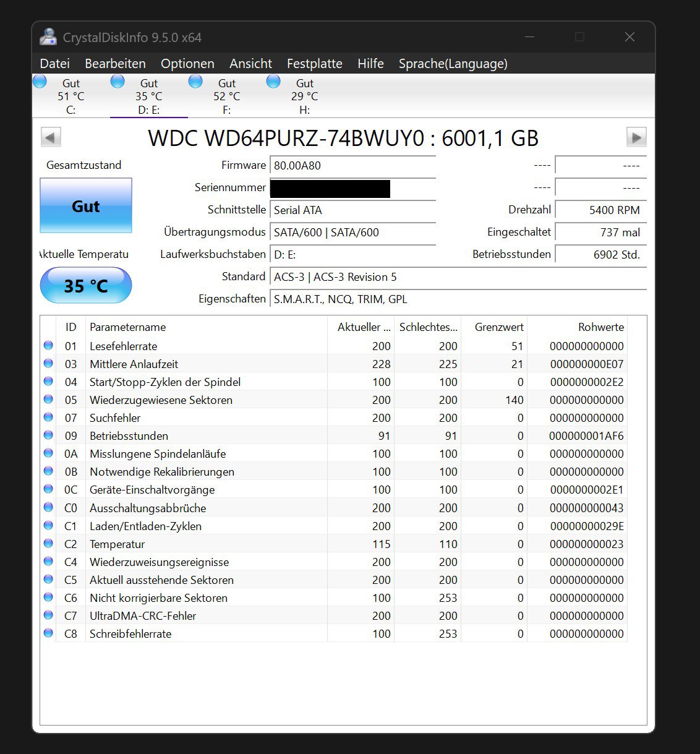Click Grenzwert 140 of Wiederzugewiesene Sektoren

(514, 400)
